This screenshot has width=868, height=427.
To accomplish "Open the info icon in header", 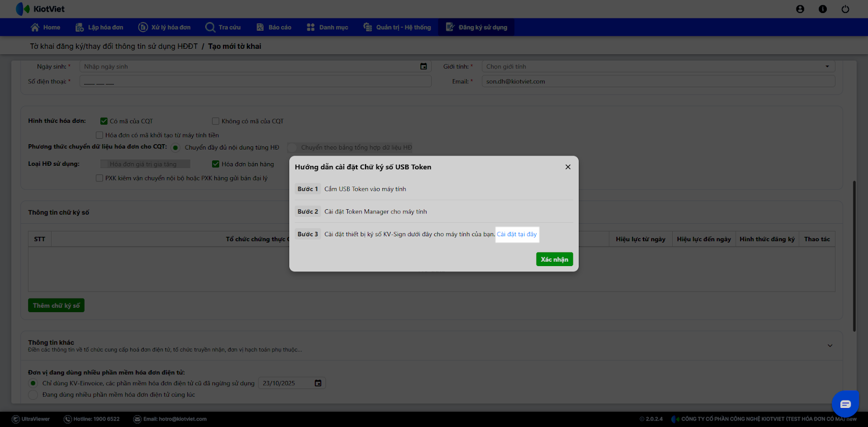I will 823,9.
